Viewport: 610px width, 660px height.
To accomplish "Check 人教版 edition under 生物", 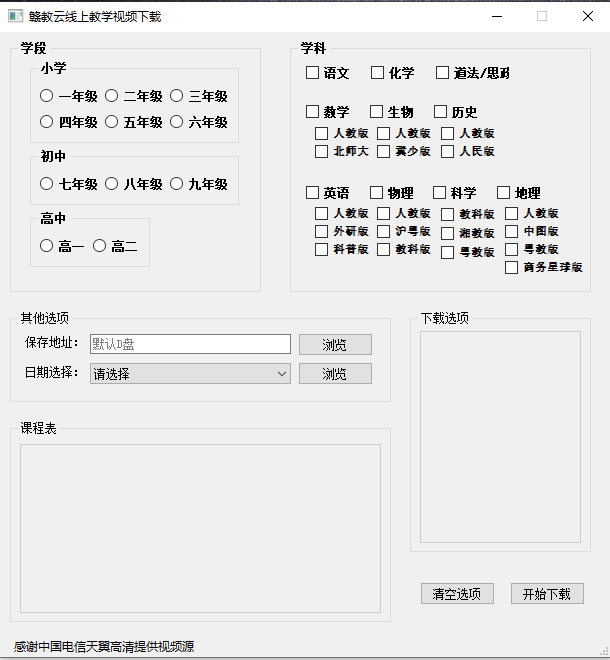I will (383, 133).
